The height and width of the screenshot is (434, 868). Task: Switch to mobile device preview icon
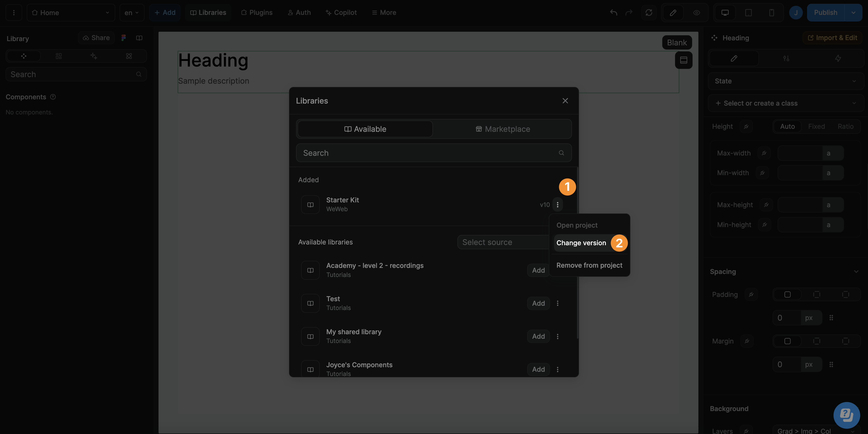(x=771, y=13)
